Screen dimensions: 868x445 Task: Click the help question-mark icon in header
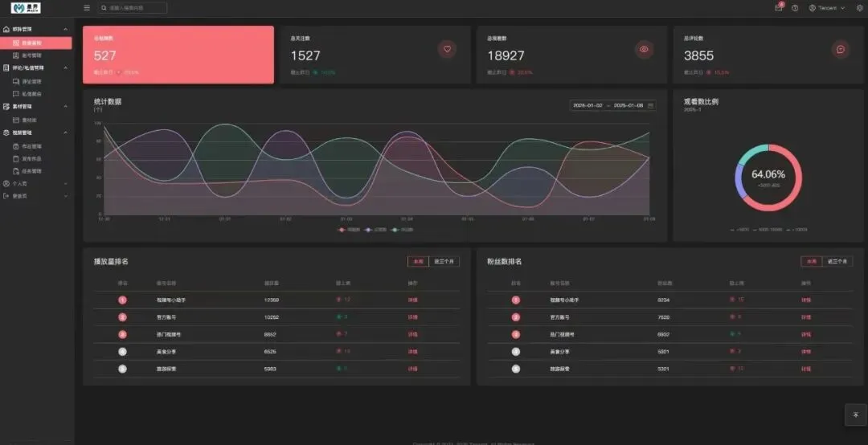click(x=795, y=8)
